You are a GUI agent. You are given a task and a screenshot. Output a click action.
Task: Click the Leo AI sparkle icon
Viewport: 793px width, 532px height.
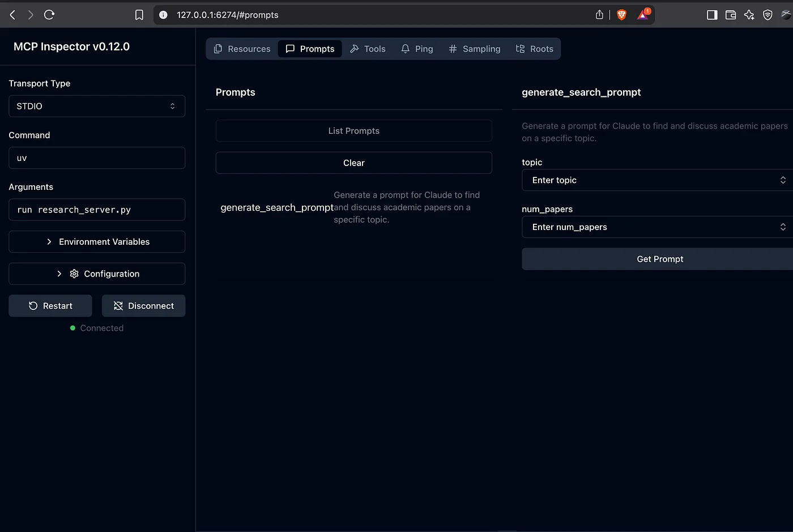tap(749, 15)
